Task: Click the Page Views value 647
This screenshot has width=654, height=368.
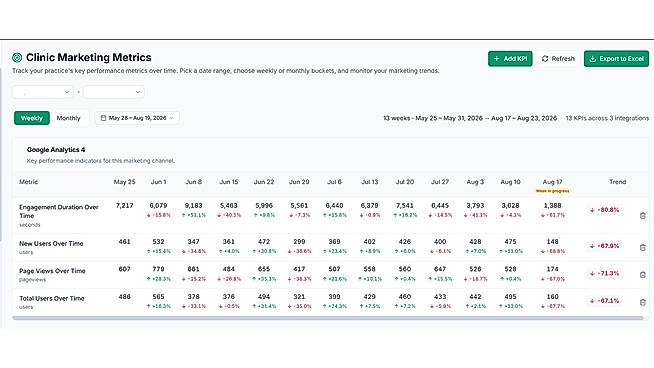Action: tap(440, 269)
